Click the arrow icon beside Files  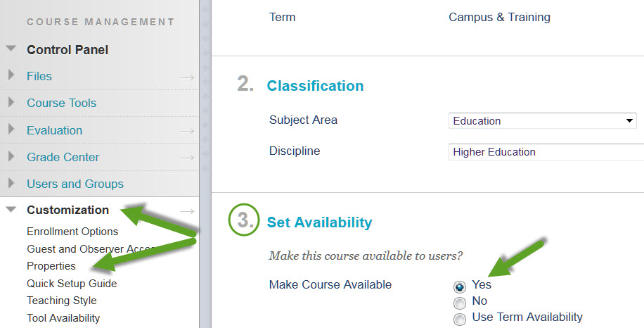(187, 77)
